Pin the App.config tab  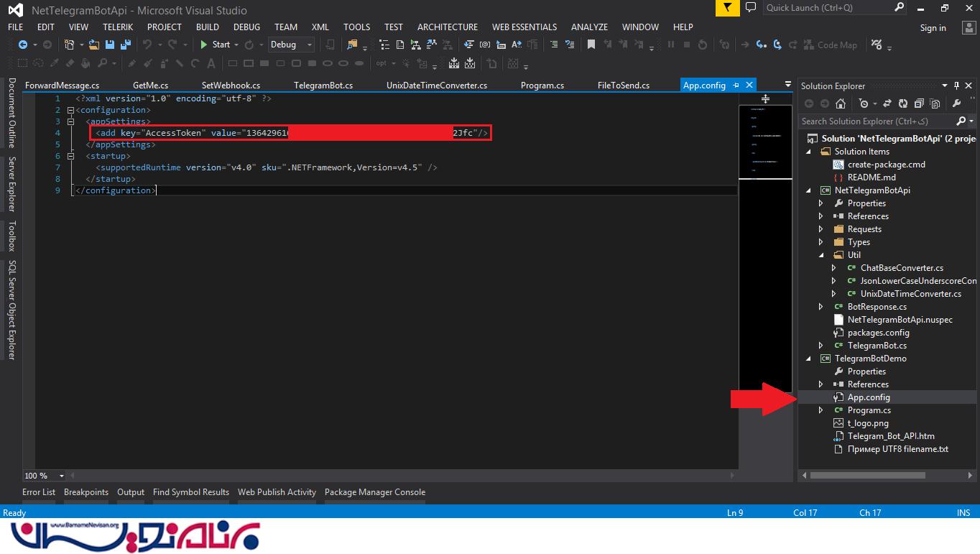[736, 86]
